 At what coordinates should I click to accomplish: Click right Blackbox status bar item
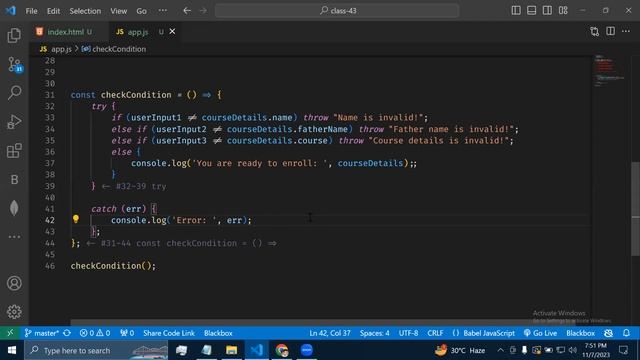tap(580, 333)
